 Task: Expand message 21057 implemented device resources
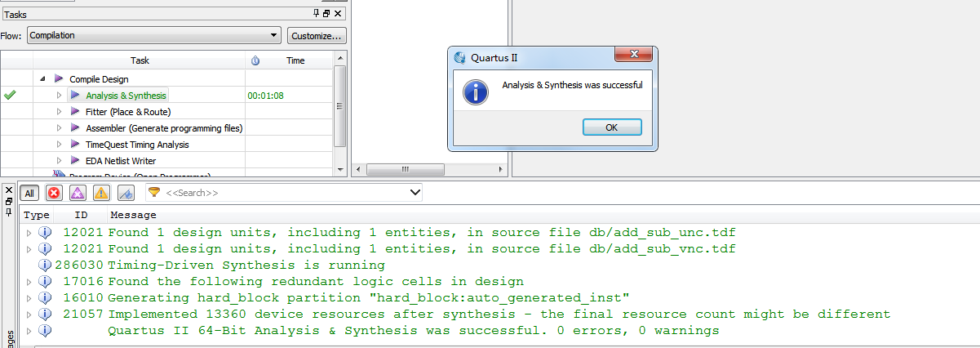point(29,315)
